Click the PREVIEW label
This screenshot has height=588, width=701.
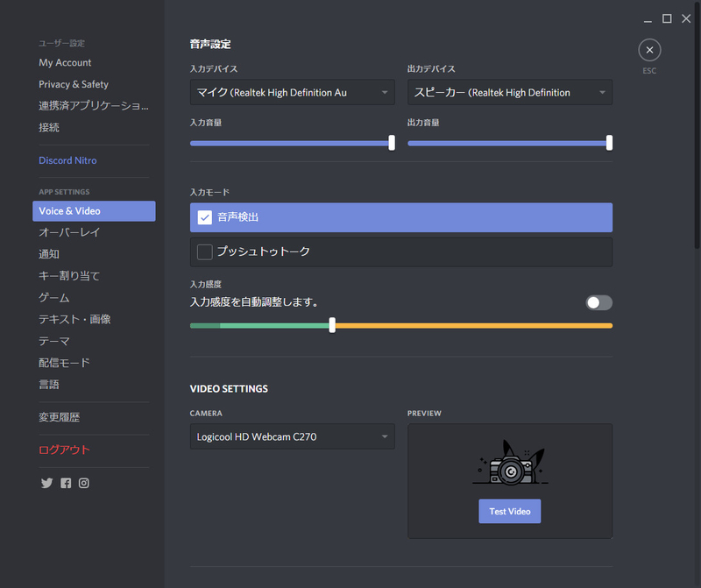pyautogui.click(x=424, y=413)
